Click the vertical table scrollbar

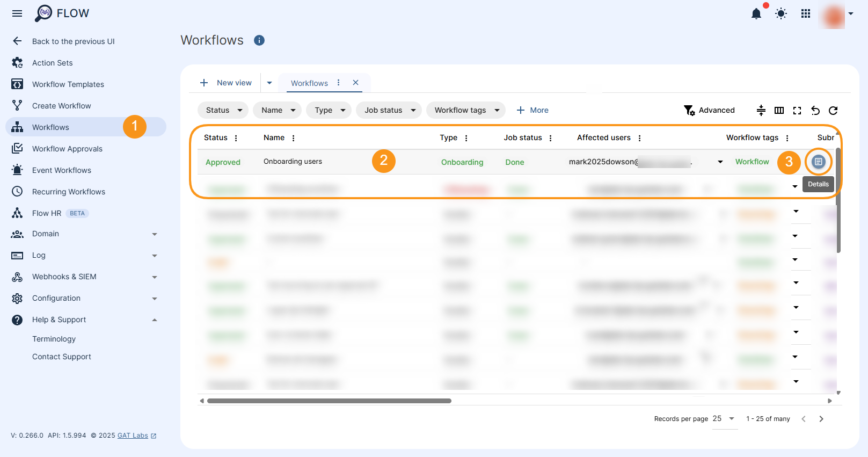point(838,200)
